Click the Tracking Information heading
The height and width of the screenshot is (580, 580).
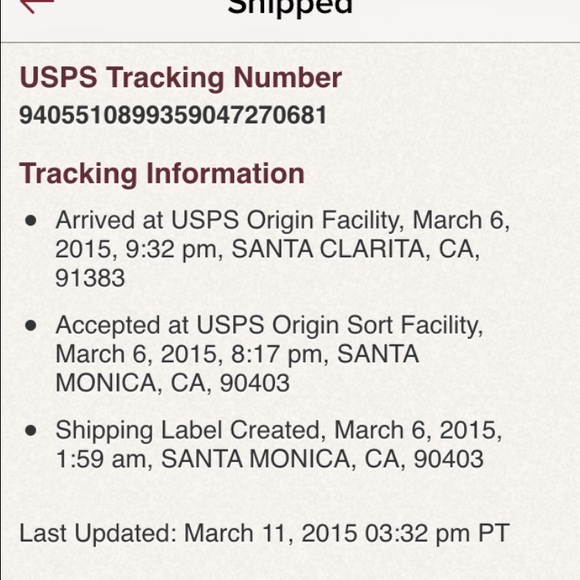coord(162,173)
